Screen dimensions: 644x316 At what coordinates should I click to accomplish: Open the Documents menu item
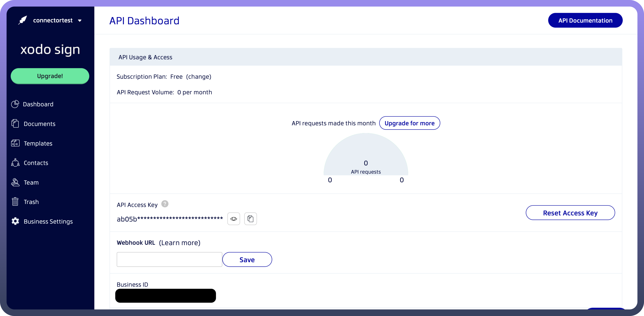[x=39, y=124]
